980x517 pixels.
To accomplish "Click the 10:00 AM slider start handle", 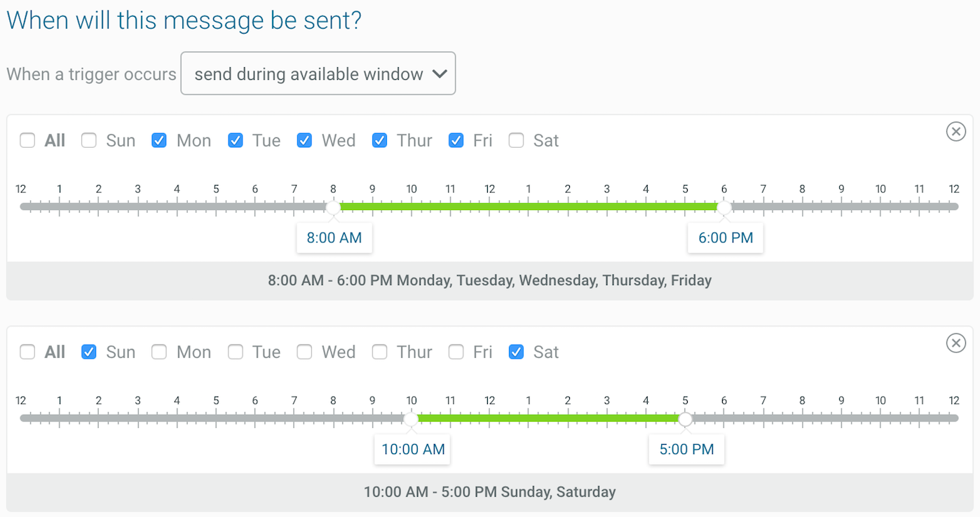I will 411,419.
